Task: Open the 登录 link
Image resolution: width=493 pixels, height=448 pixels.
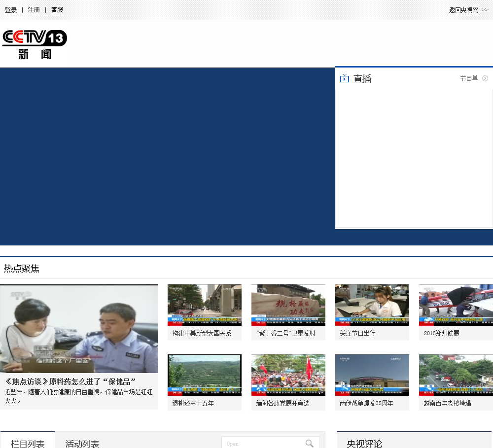Action: coord(11,10)
